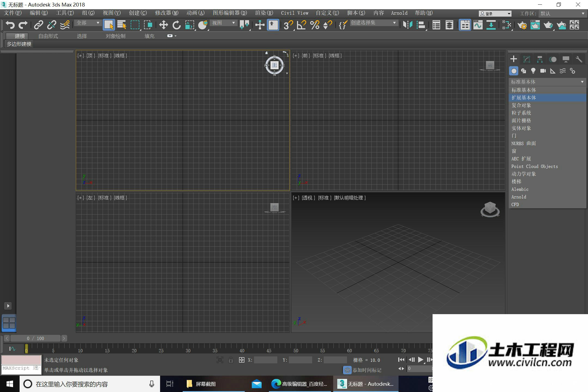Toggle the 3D Snaps button
The image size is (588, 392).
point(288,25)
